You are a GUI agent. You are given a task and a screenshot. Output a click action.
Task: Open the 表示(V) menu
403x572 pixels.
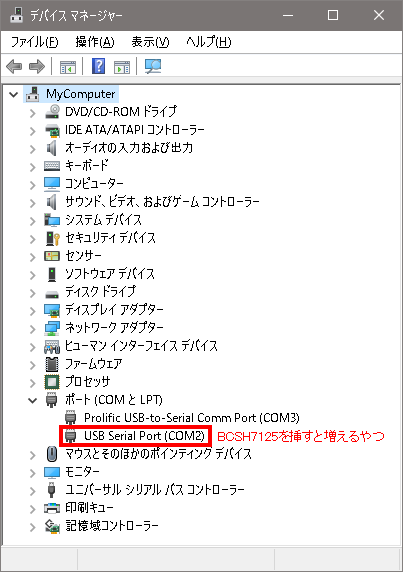[x=150, y=42]
